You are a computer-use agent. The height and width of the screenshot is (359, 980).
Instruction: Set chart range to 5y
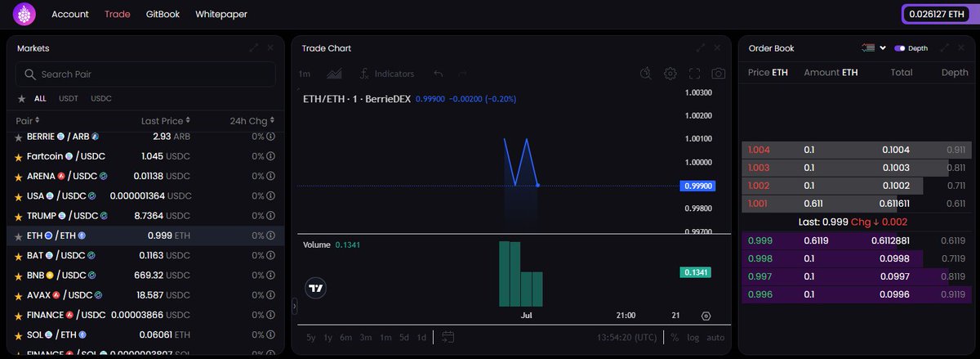(x=311, y=337)
